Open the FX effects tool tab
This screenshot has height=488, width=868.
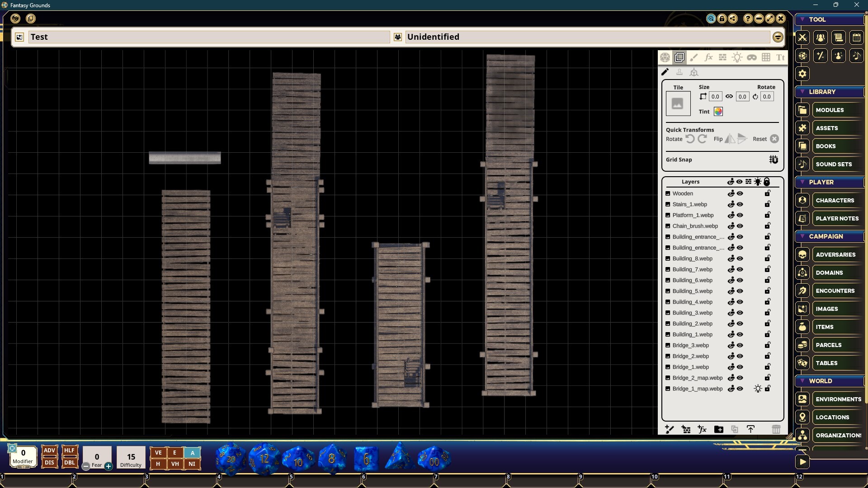(708, 57)
